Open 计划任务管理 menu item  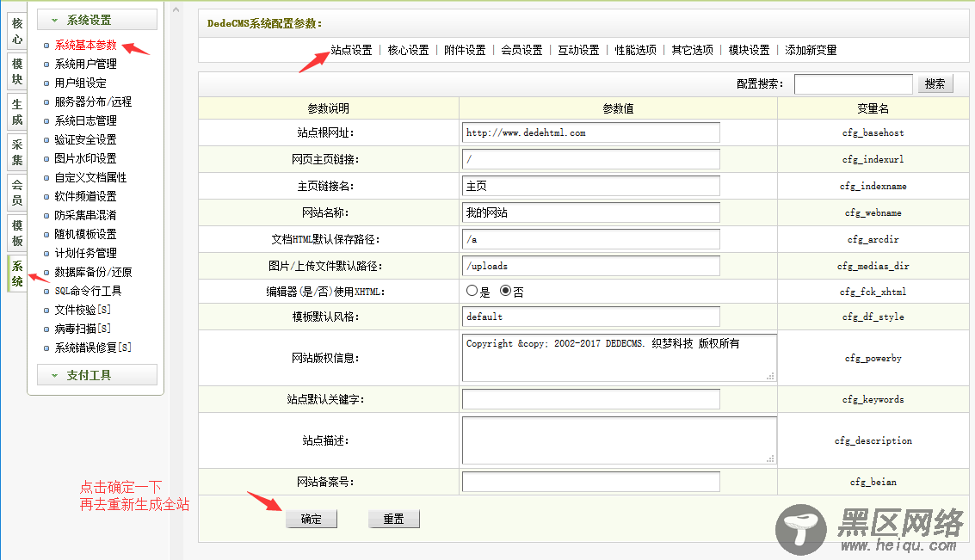pyautogui.click(x=85, y=253)
